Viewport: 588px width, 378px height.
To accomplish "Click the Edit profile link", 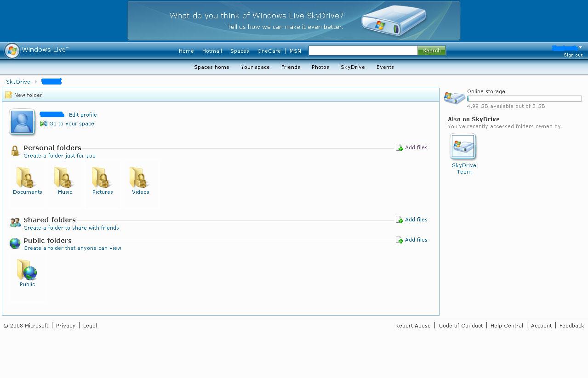I will (x=83, y=115).
